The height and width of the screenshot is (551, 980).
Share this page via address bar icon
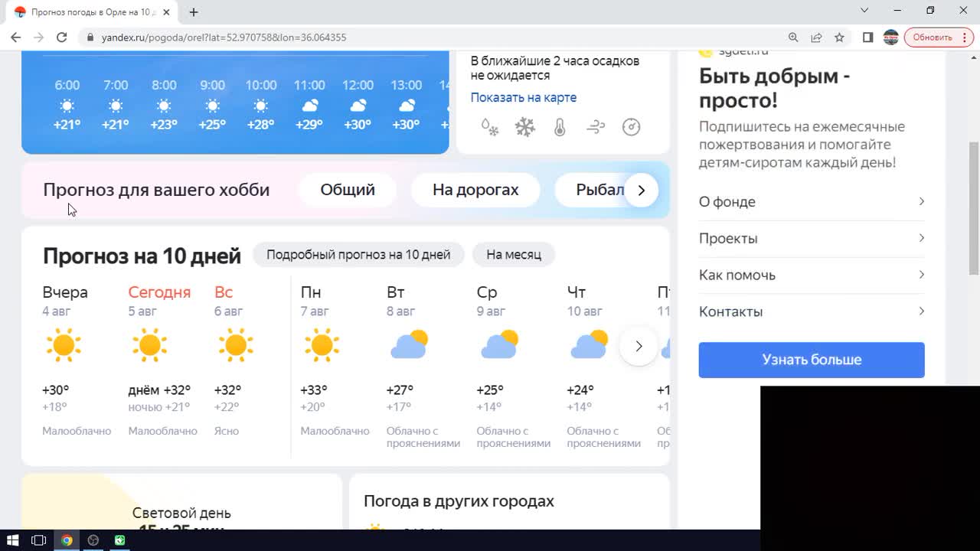pos(816,37)
